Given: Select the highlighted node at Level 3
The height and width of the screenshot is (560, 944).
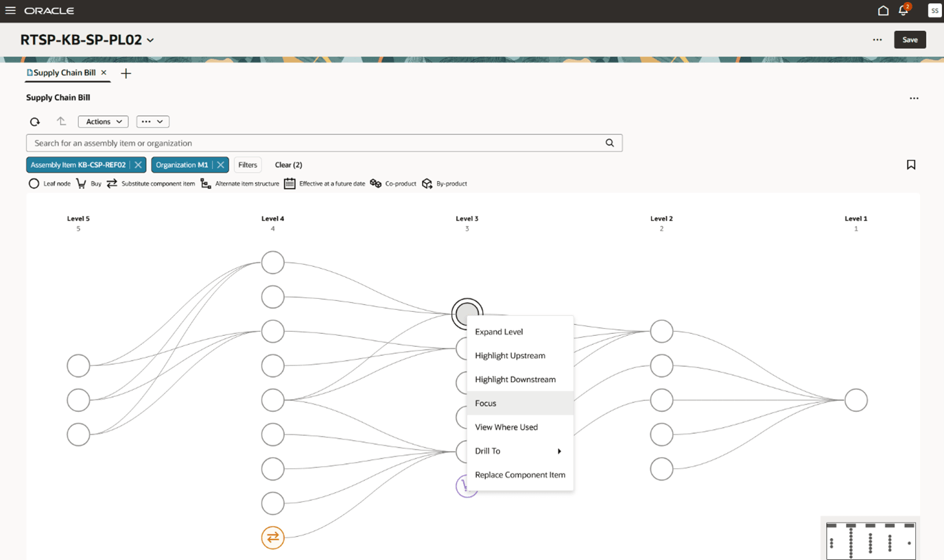Looking at the screenshot, I should [x=467, y=313].
